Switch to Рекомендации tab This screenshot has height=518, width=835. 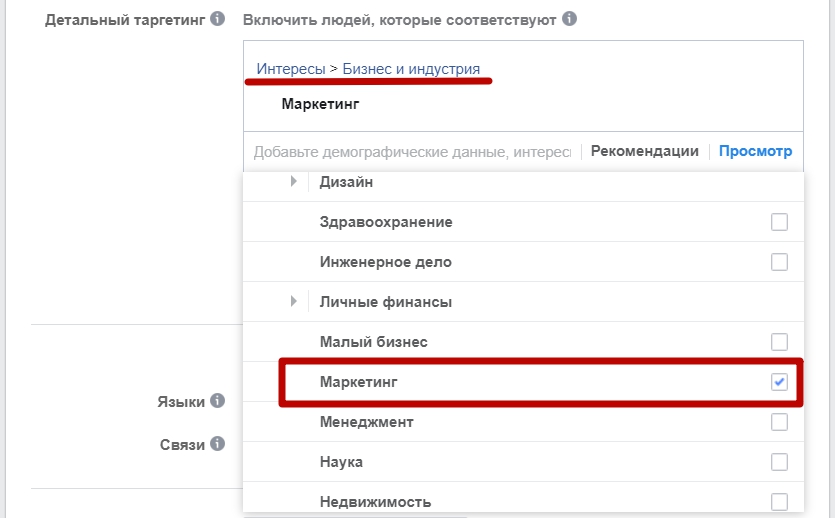644,151
